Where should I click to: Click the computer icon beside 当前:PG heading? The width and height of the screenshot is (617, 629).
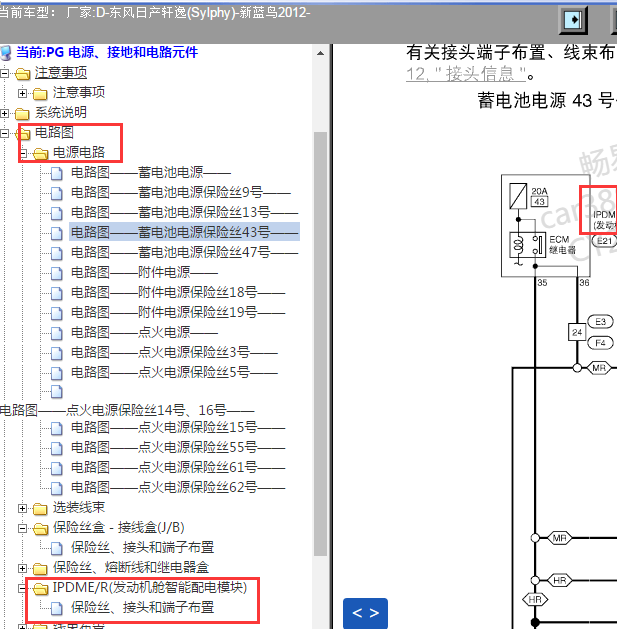click(6, 53)
